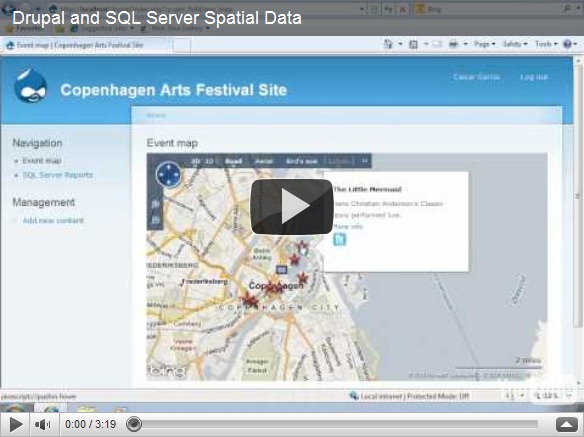584x437 pixels.
Task: Open the up-arrow menu in the player bar
Action: [x=567, y=424]
